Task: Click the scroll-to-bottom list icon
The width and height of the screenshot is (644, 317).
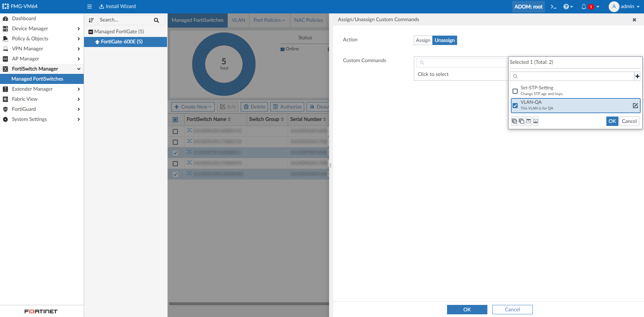Action: (x=528, y=121)
